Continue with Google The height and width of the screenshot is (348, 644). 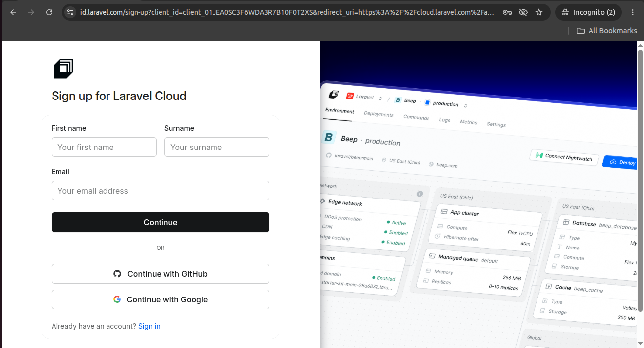[x=161, y=299]
